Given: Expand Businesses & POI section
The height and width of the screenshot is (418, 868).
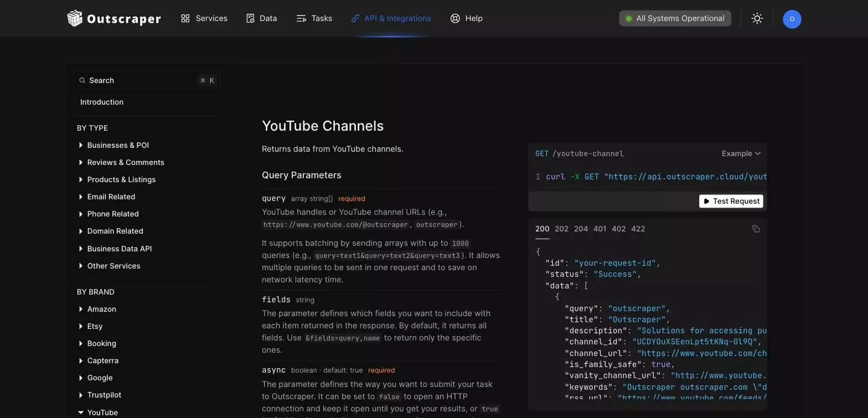Looking at the screenshot, I should 115,145.
